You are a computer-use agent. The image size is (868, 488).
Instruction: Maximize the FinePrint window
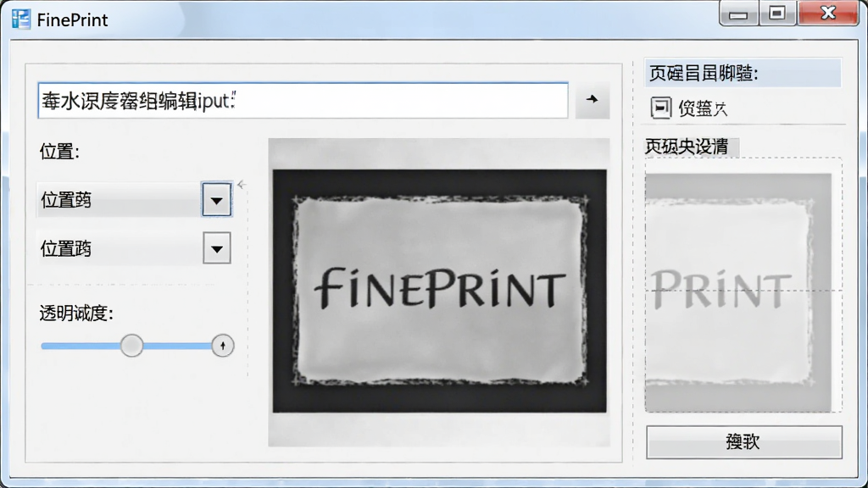[777, 14]
